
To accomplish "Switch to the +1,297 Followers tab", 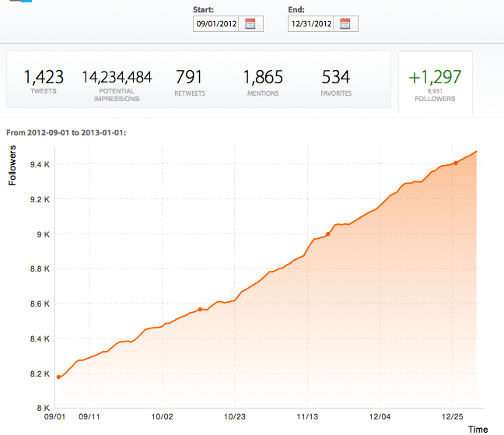I will pyautogui.click(x=435, y=82).
